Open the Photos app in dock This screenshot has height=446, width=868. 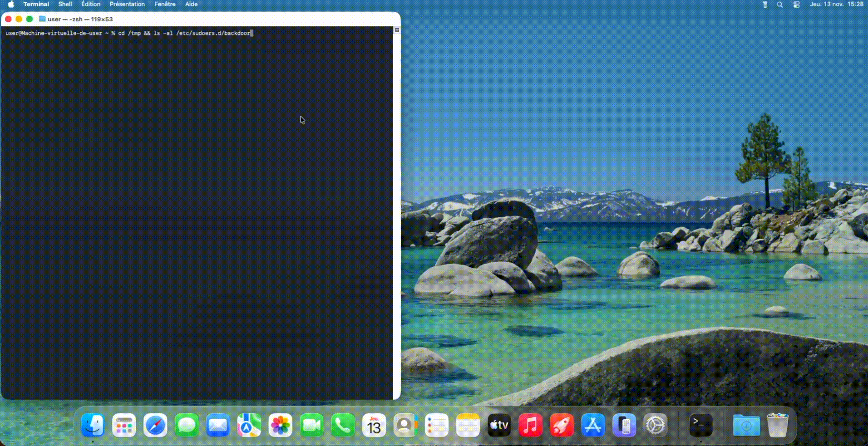click(x=280, y=426)
